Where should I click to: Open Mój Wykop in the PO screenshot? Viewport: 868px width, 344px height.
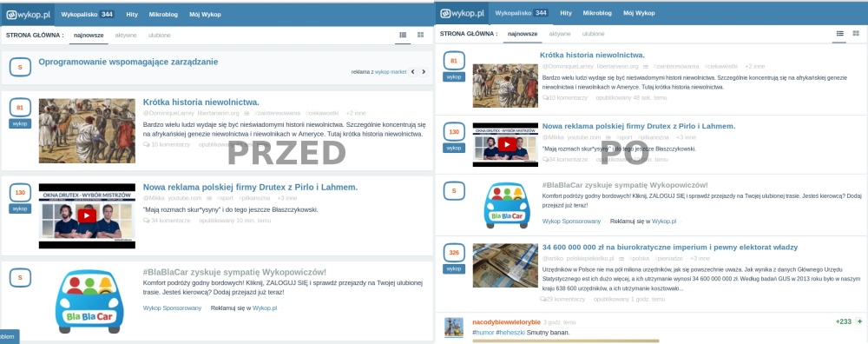tap(639, 13)
